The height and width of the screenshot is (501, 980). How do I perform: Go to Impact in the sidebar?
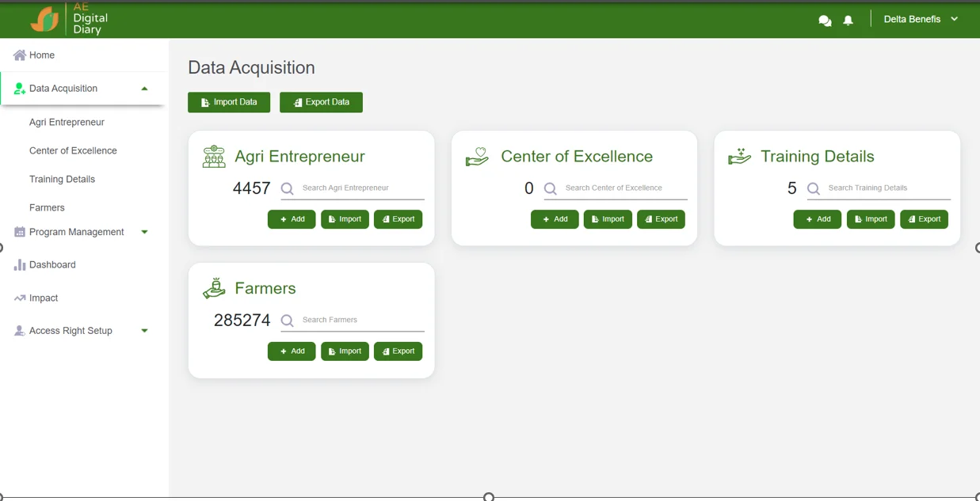[44, 298]
